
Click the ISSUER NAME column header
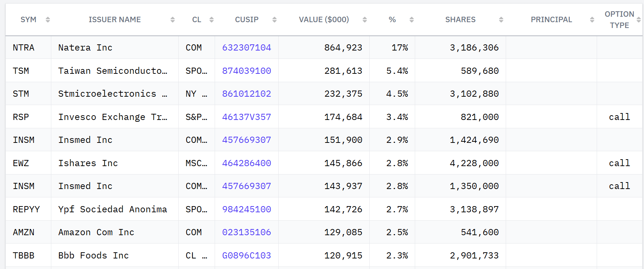[115, 20]
